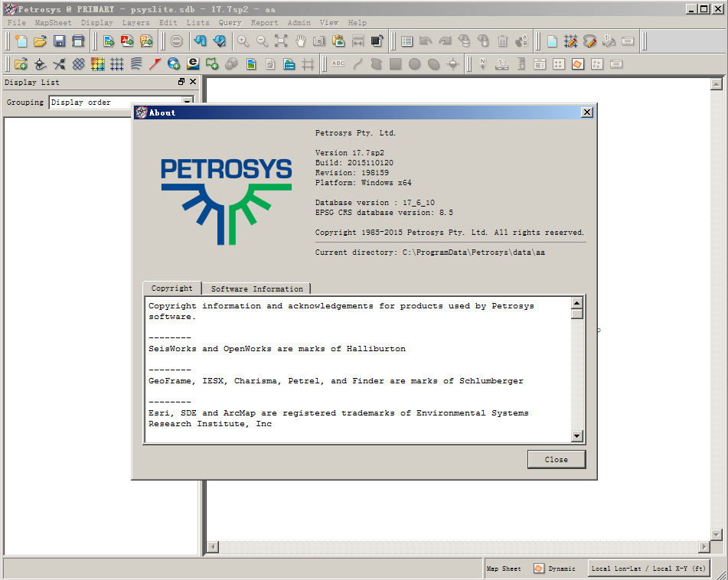Open the Admin menu
This screenshot has height=580, width=728.
(299, 23)
